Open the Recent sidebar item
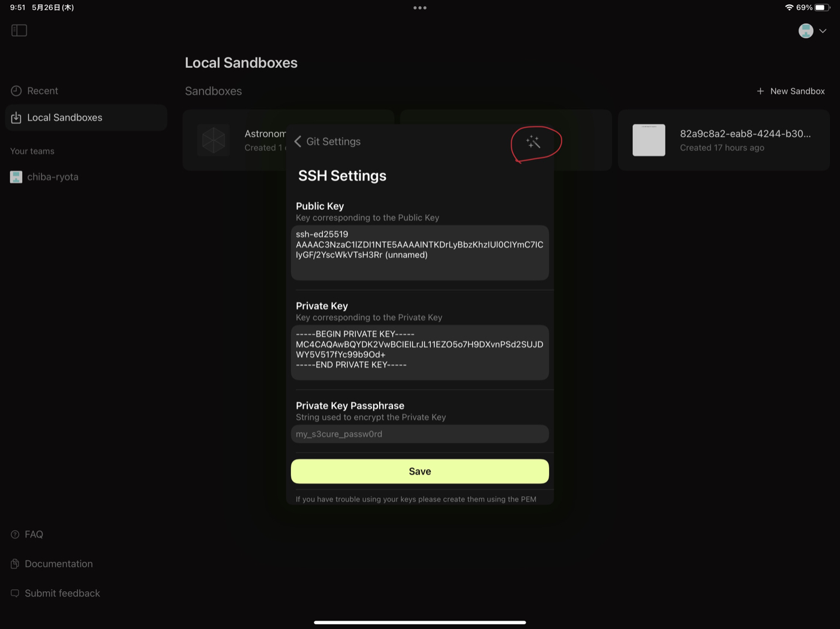Image resolution: width=840 pixels, height=629 pixels. tap(86, 91)
